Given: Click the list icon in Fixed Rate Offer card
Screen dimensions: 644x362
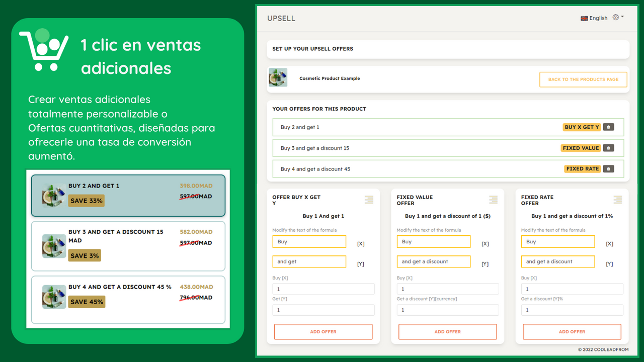Looking at the screenshot, I should (617, 200).
